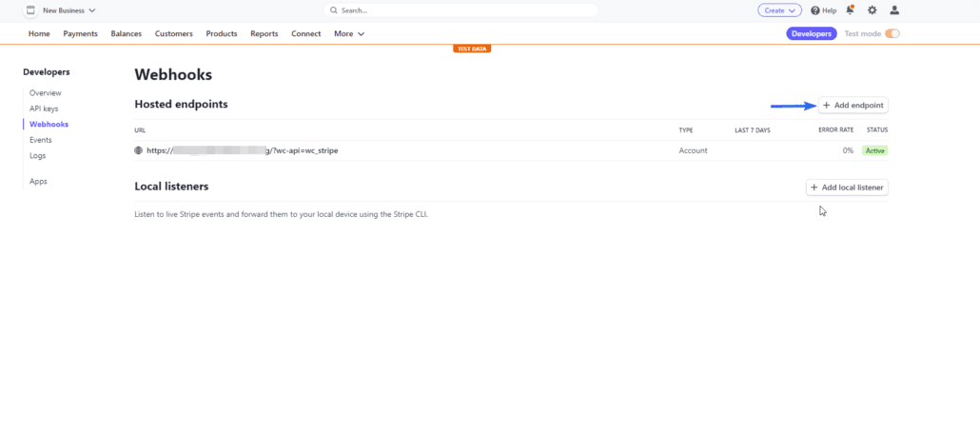Click the Help question mark icon
The width and height of the screenshot is (980, 436).
815,10
